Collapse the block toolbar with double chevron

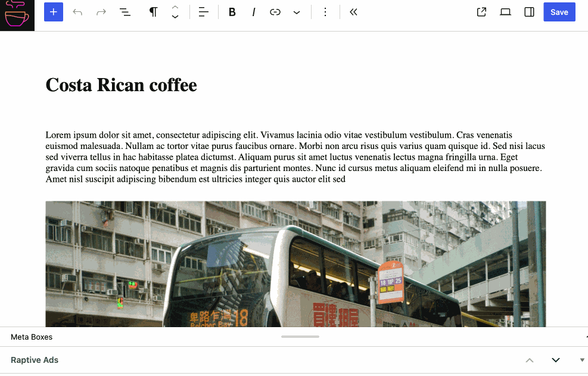(354, 12)
